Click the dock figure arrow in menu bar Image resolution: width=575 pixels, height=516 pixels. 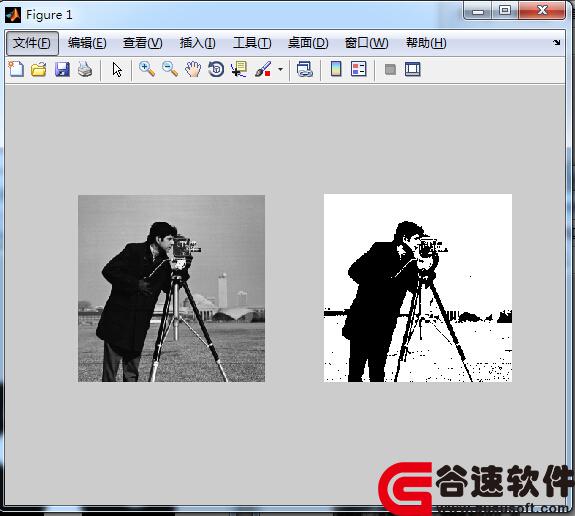tap(557, 43)
